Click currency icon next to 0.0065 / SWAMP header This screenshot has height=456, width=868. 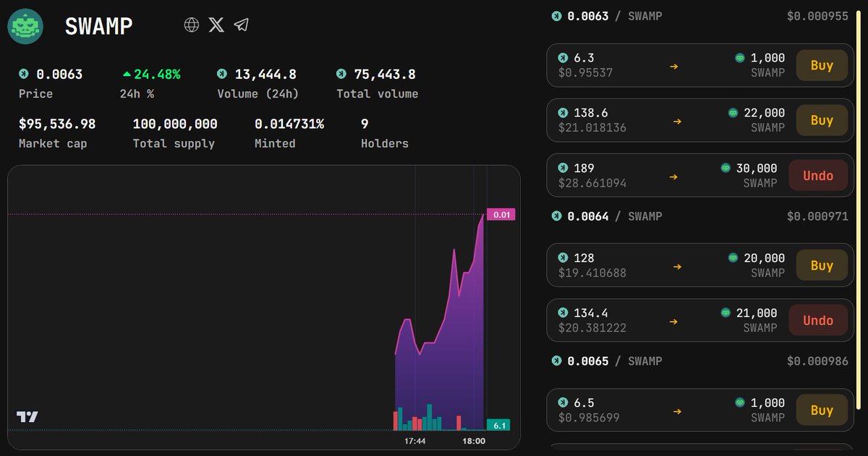coord(556,360)
